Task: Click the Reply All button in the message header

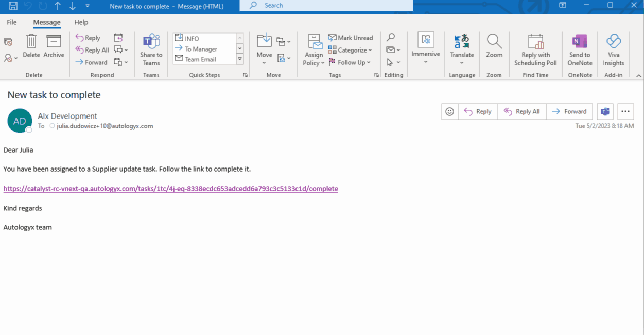Action: pyautogui.click(x=522, y=111)
